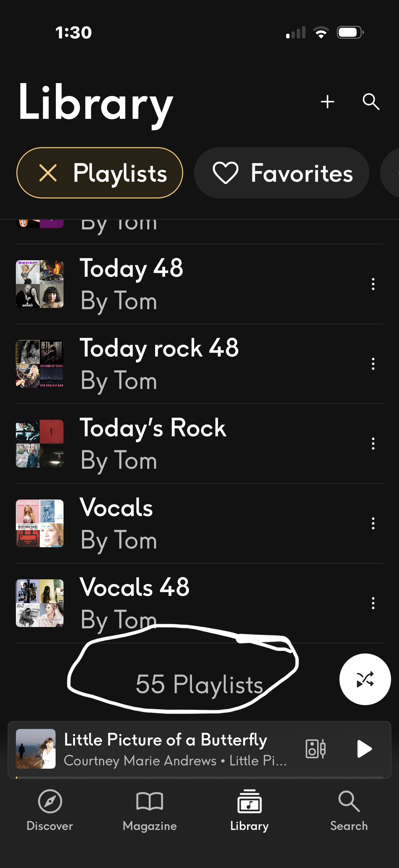Tap the shuffle playlists round button
Image resolution: width=399 pixels, height=868 pixels.
coord(365,679)
